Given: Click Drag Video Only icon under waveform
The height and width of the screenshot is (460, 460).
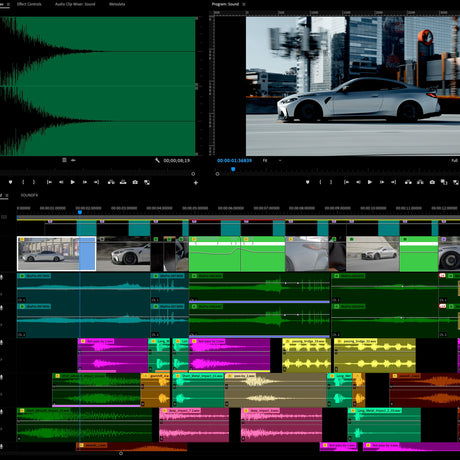Looking at the screenshot, I should [64, 160].
